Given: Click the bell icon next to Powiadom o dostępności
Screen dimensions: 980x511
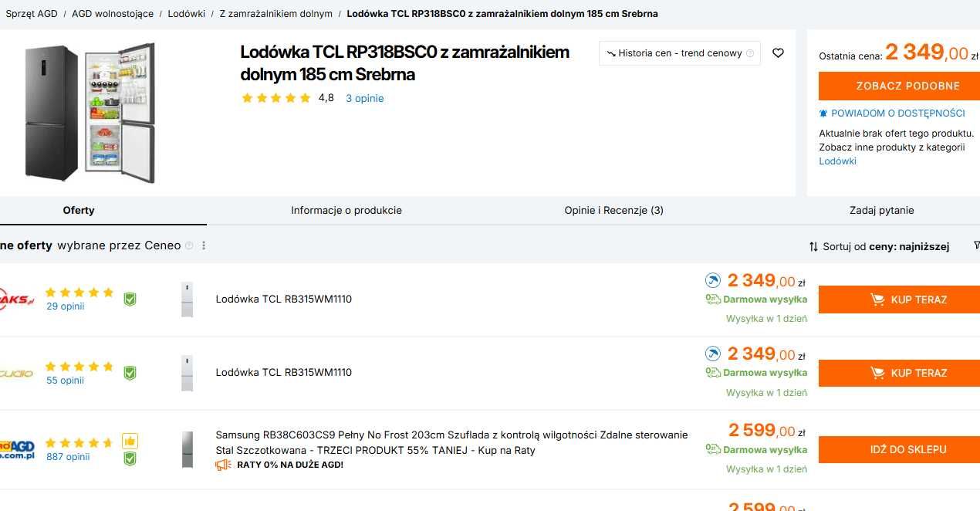Looking at the screenshot, I should 823,113.
